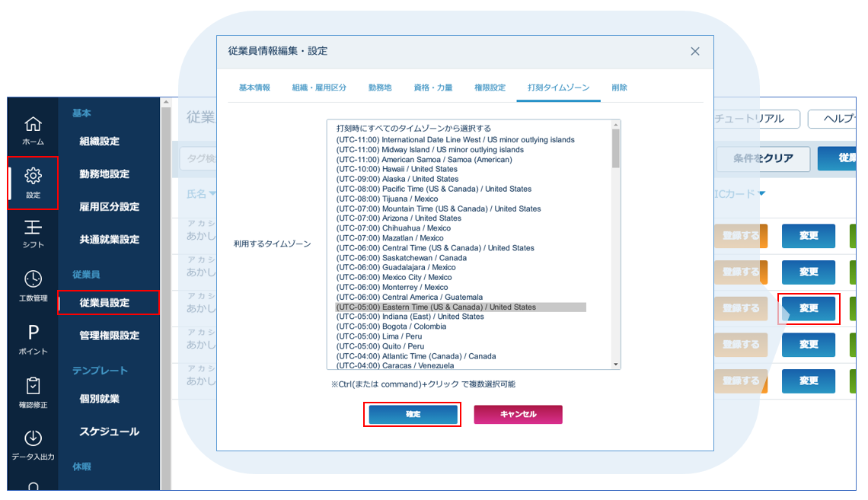
Task: Open the シフト icon in sidebar
Action: pyautogui.click(x=33, y=234)
